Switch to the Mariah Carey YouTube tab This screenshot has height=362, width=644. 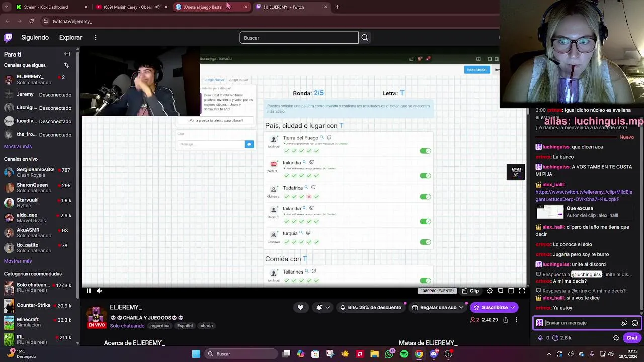[x=131, y=7]
